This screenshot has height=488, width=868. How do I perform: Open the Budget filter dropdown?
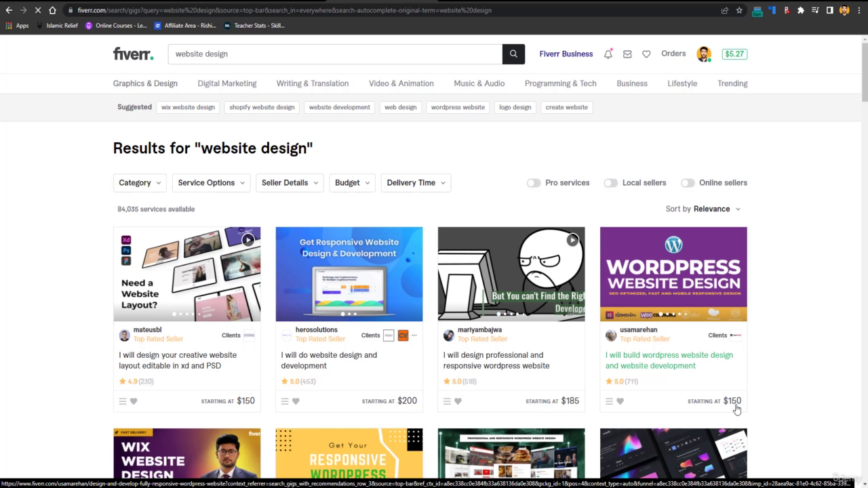coord(352,183)
